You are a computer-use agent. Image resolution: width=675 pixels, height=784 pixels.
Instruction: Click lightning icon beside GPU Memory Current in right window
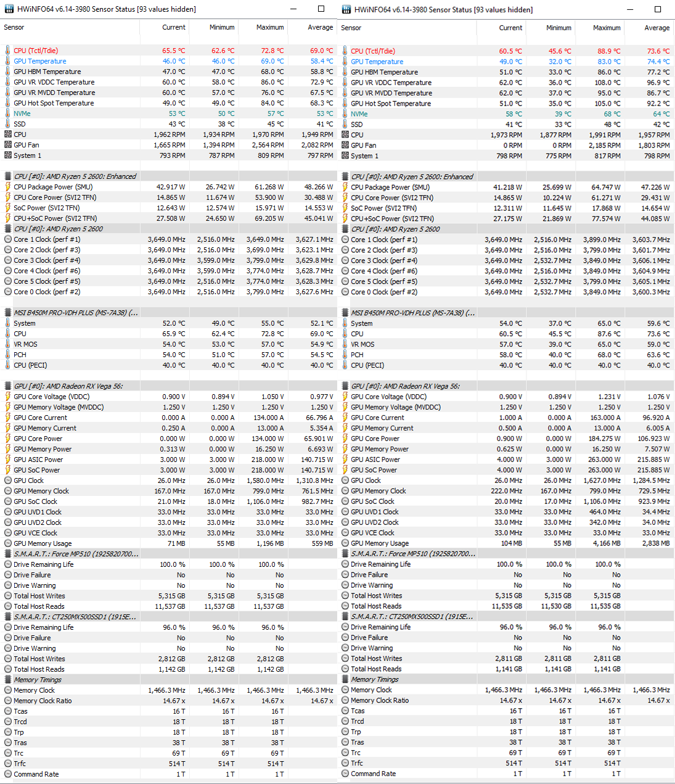345,428
